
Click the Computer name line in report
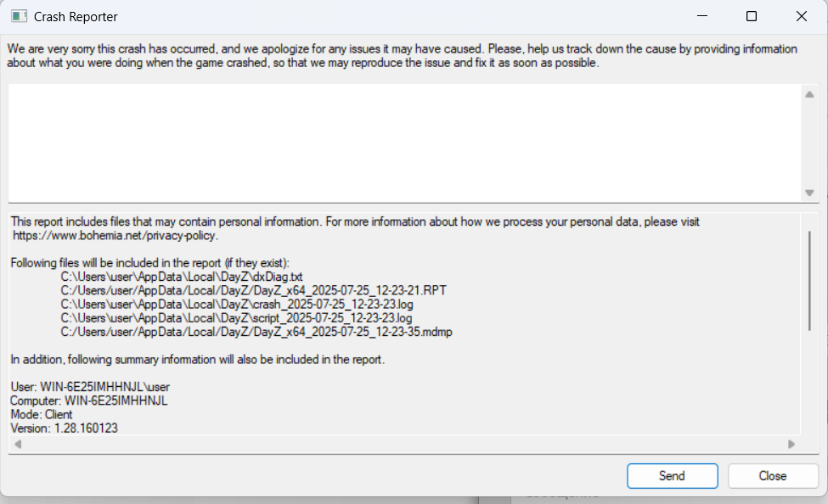[x=89, y=400]
